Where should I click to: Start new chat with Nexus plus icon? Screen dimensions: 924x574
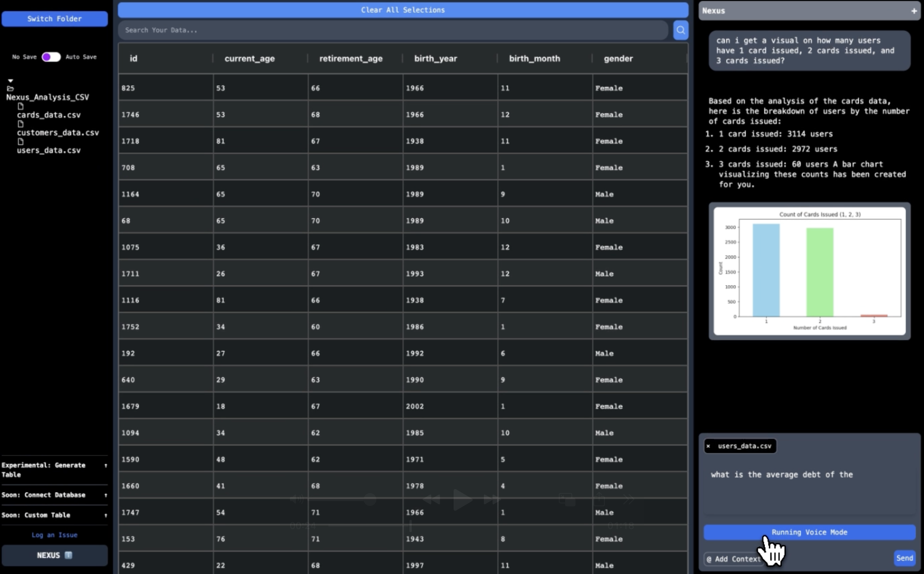(x=914, y=11)
